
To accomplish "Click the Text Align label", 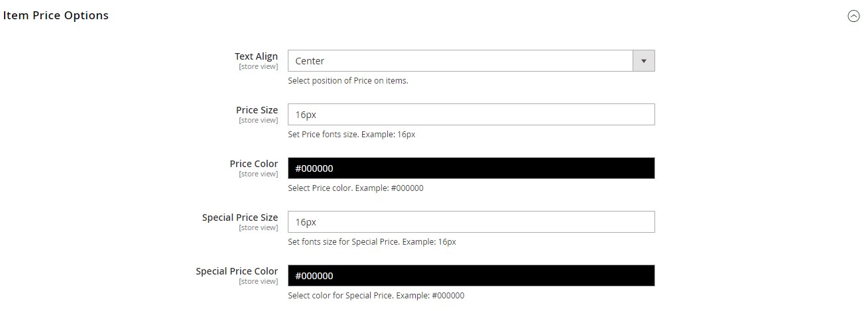I will 256,56.
